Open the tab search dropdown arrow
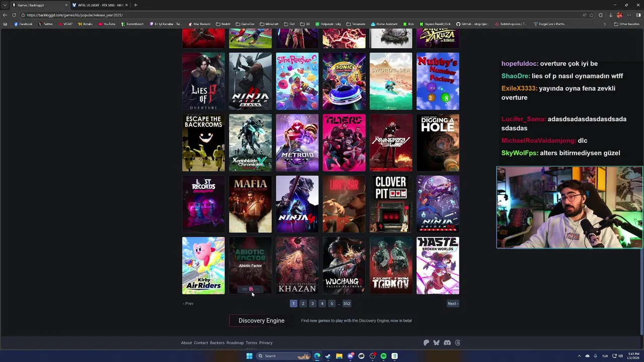The image size is (644, 362). click(5, 5)
